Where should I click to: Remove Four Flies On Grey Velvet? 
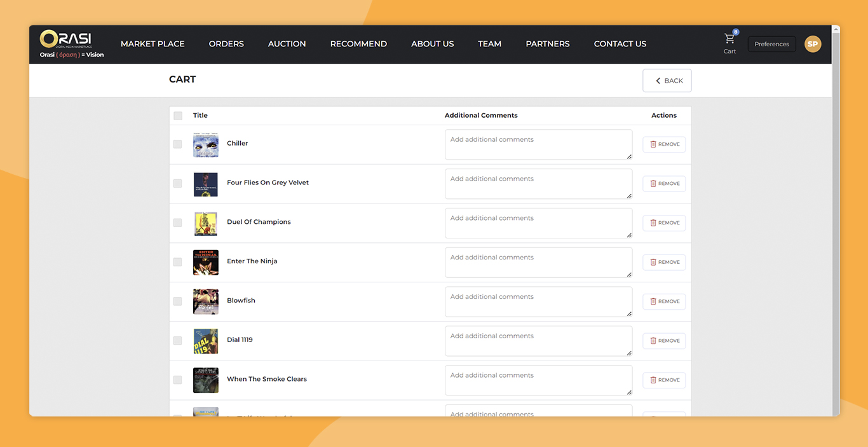[x=664, y=184]
